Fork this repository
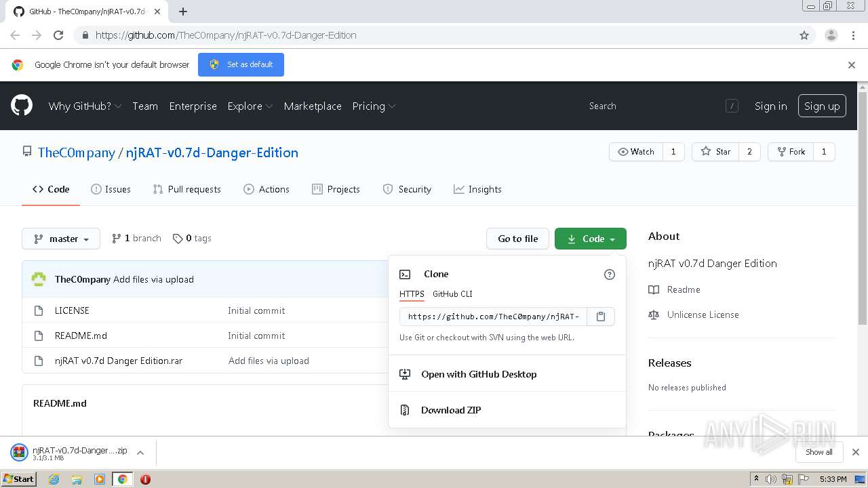Viewport: 868px width, 488px height. (791, 152)
